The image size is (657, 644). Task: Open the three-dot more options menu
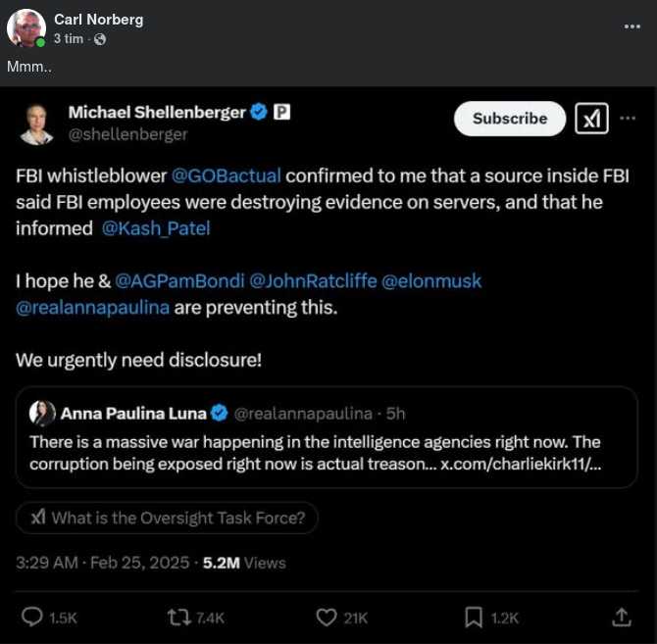coord(629,119)
